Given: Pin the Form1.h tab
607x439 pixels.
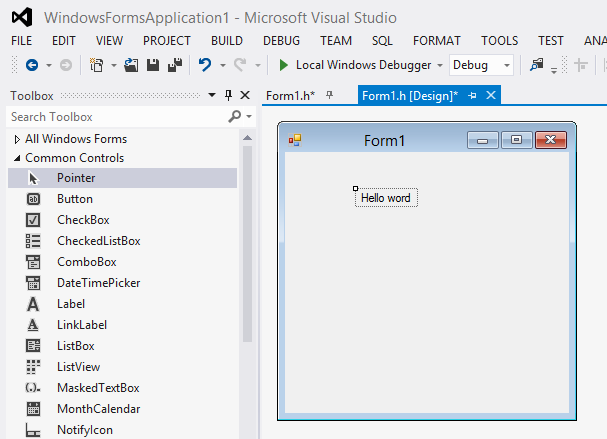Looking at the screenshot, I should 329,95.
